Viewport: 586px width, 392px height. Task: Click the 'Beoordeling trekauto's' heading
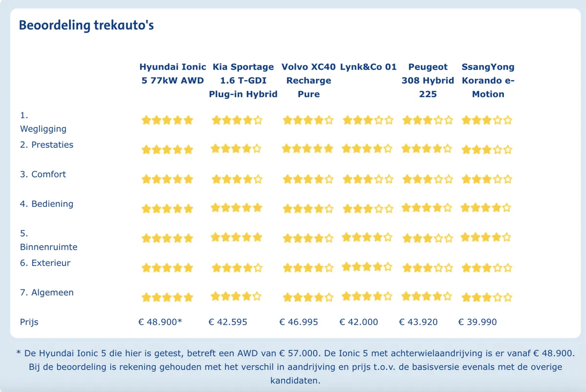point(86,25)
